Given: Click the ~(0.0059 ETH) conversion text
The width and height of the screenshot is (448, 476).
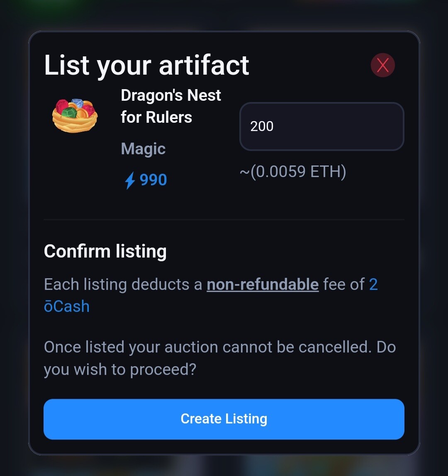Looking at the screenshot, I should tap(293, 172).
